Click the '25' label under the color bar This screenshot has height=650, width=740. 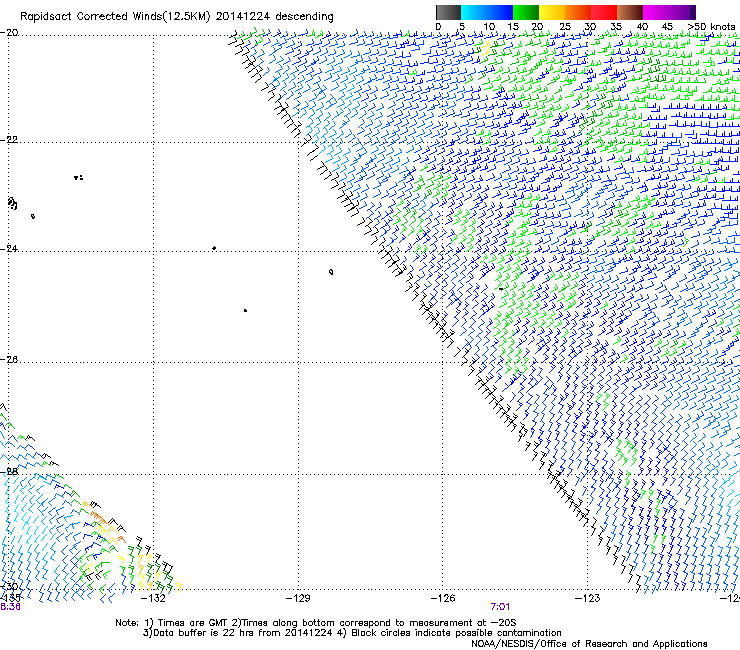pyautogui.click(x=565, y=27)
